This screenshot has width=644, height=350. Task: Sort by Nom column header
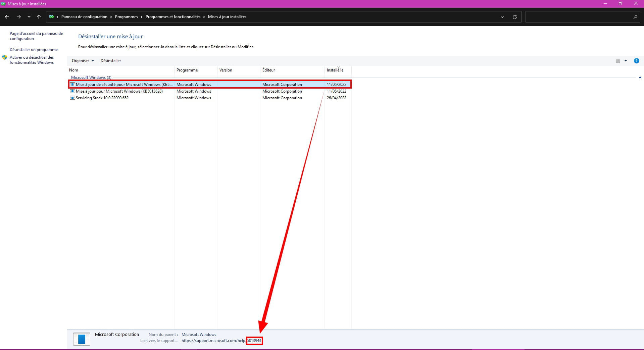click(x=121, y=70)
